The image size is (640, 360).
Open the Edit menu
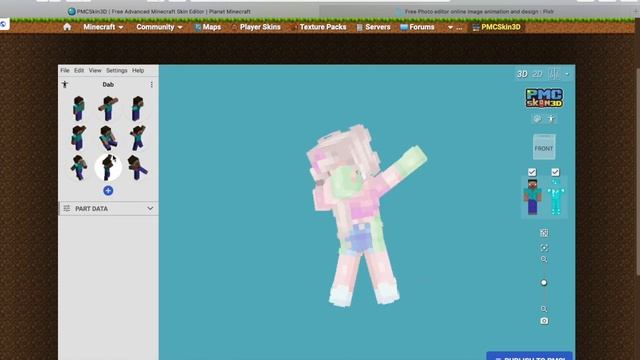pos(79,70)
